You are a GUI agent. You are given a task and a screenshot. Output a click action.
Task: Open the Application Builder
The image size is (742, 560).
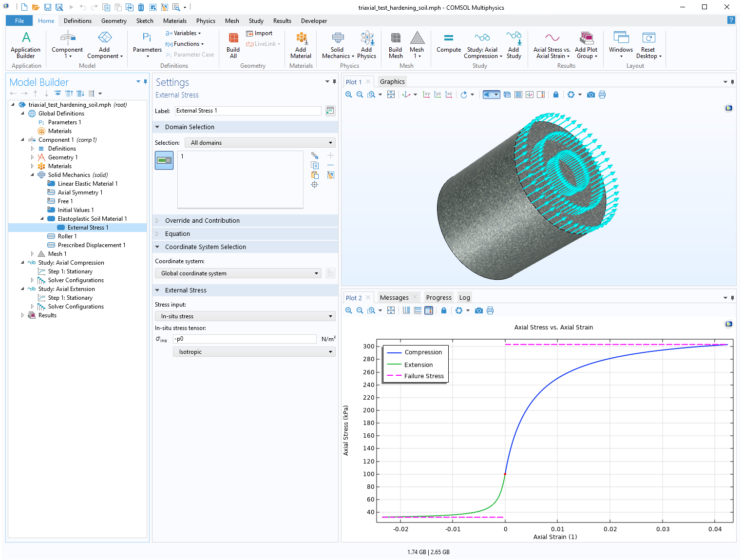pos(26,45)
